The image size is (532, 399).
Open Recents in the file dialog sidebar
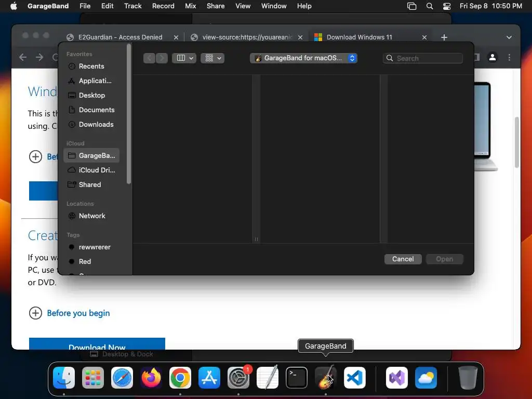coord(91,66)
